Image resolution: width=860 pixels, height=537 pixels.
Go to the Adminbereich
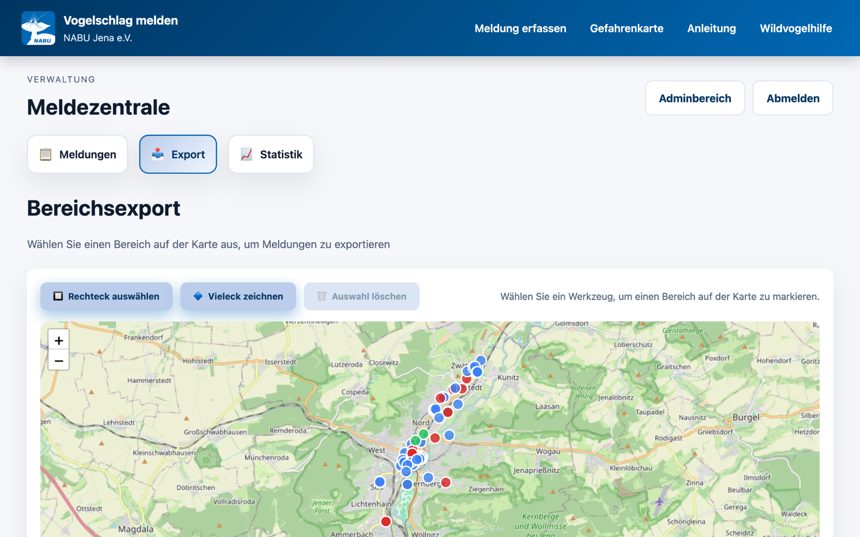click(695, 98)
